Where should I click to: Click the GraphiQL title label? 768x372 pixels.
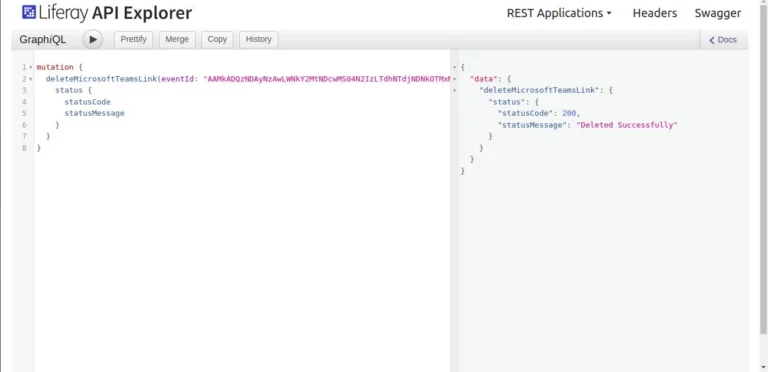(43, 40)
